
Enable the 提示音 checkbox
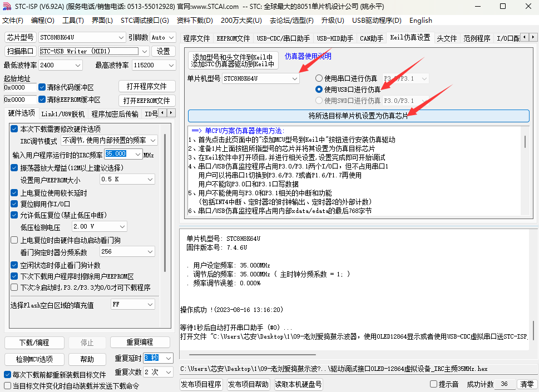[433, 384]
